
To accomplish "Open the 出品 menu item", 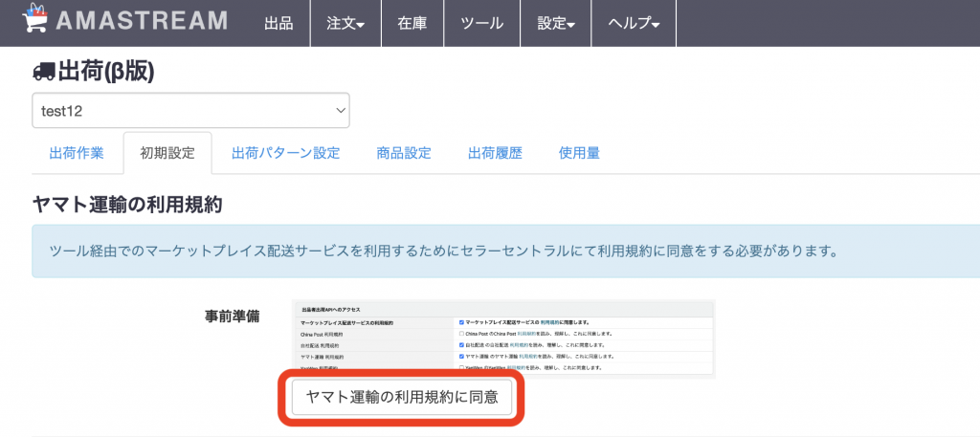I will coord(278,23).
